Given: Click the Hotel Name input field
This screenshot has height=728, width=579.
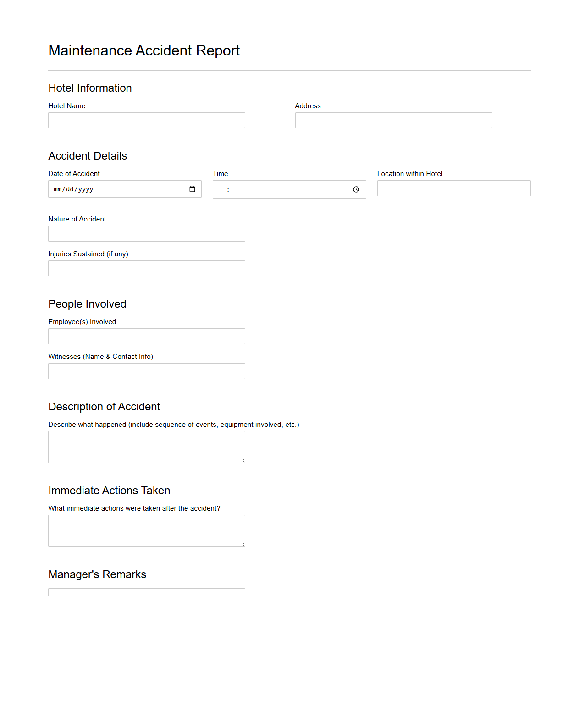Looking at the screenshot, I should 146,120.
